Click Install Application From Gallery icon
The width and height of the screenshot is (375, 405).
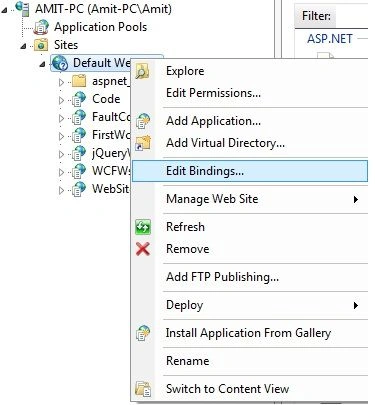(x=143, y=333)
